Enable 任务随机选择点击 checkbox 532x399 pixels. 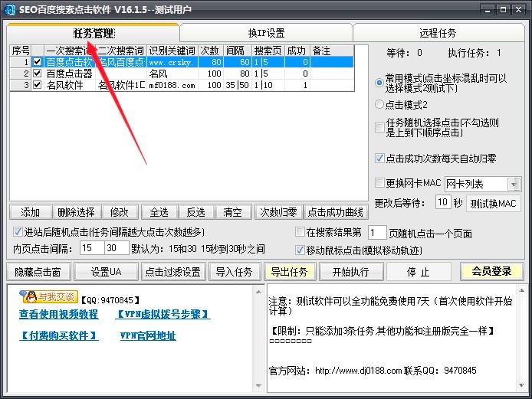[380, 127]
